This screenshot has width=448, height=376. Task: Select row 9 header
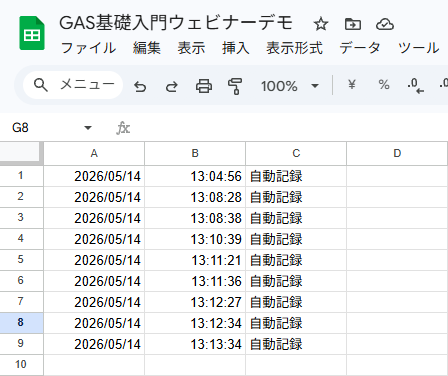point(21,344)
